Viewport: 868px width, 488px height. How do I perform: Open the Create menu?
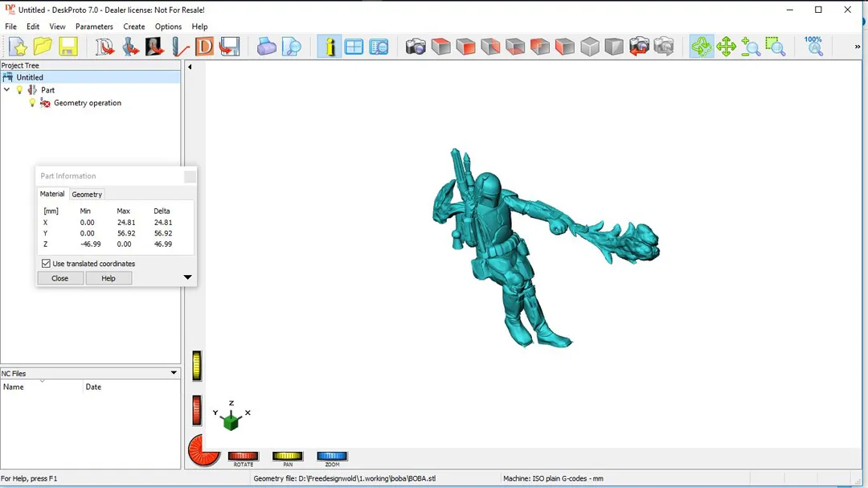(134, 27)
